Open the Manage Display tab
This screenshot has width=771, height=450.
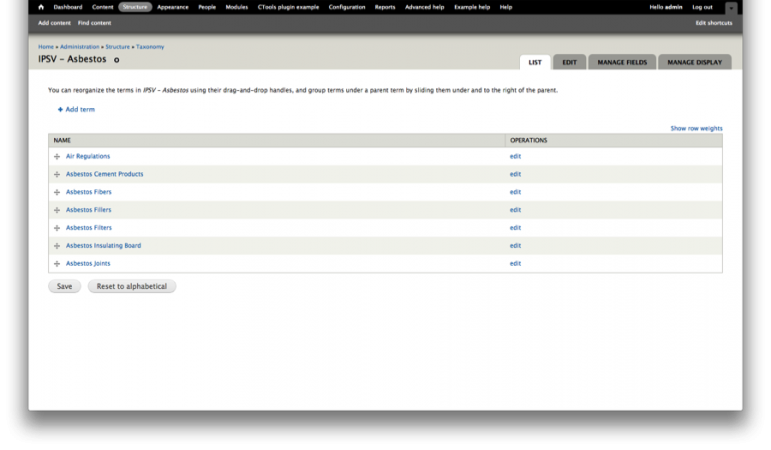[x=694, y=62]
